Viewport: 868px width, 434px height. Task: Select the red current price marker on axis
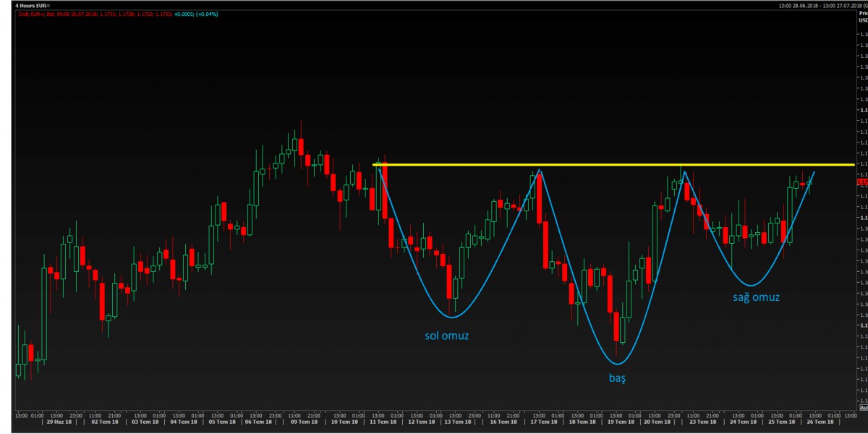coord(862,182)
